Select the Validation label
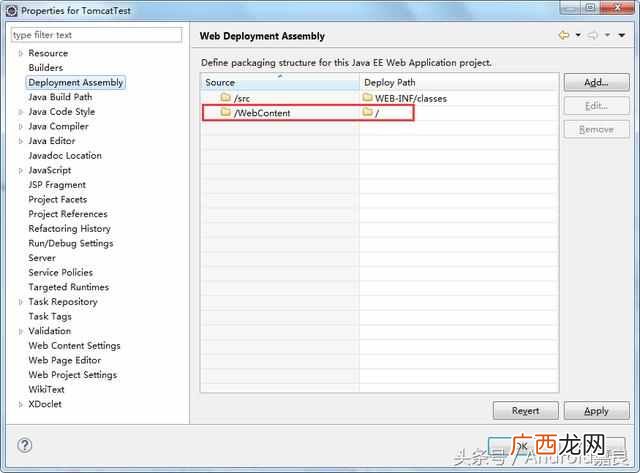This screenshot has width=640, height=473. (49, 331)
